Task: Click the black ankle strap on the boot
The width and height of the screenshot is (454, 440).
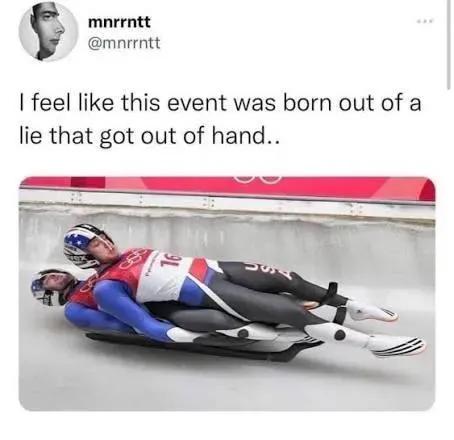Action: coord(339,315)
